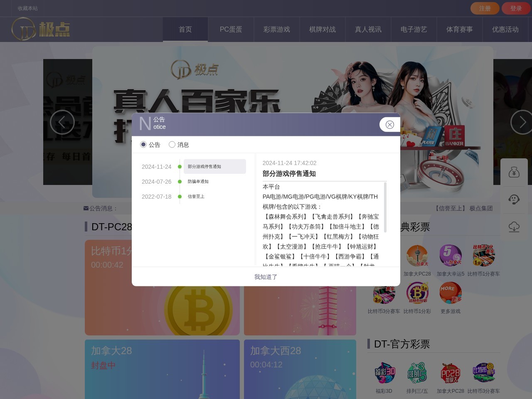Image resolution: width=532 pixels, height=399 pixels.
Task: Open the 加拿大西28 game card
Action: coord(300,369)
